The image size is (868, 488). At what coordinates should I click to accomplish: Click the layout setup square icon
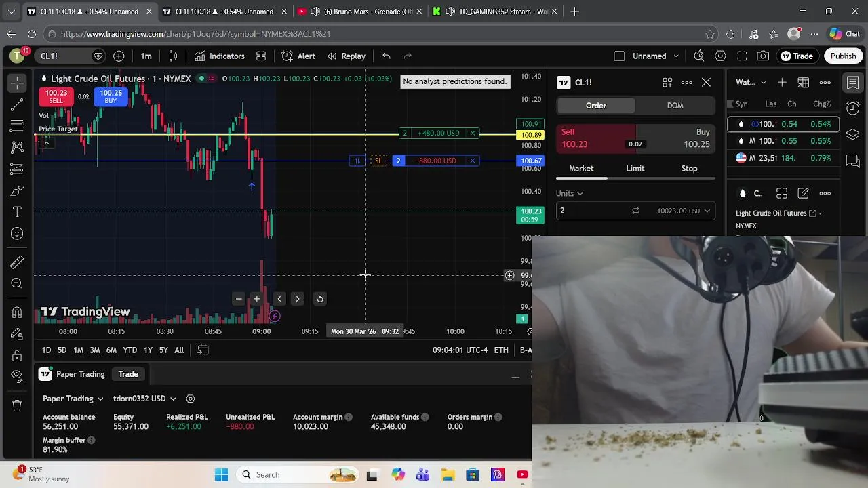tap(619, 56)
